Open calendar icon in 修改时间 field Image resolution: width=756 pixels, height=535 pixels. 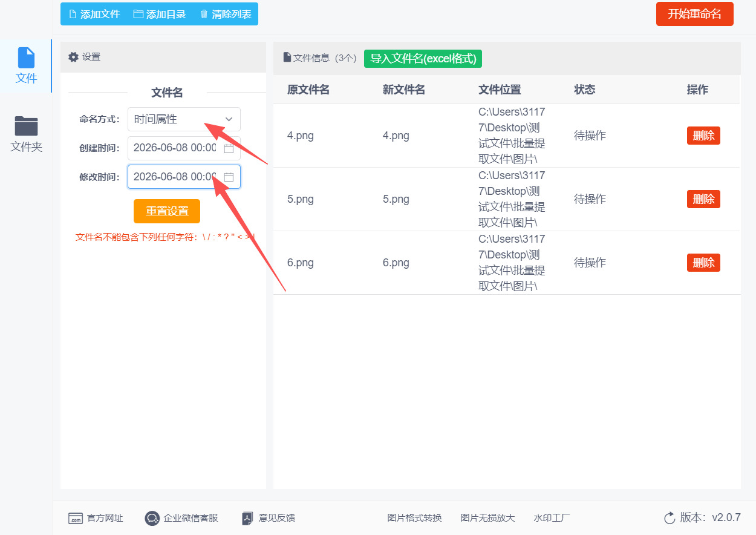coord(229,177)
